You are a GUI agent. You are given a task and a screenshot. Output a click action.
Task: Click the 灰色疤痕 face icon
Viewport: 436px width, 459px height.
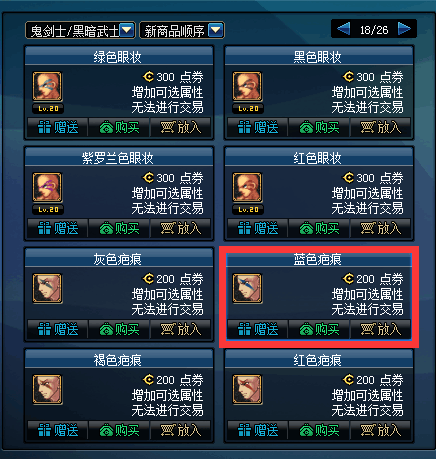pos(47,288)
